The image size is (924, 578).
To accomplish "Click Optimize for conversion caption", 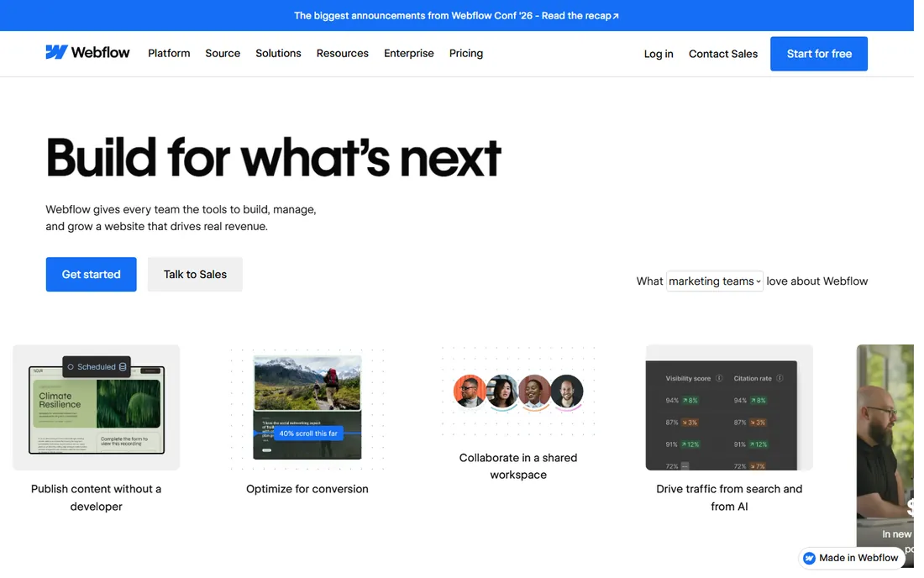I will (x=307, y=489).
